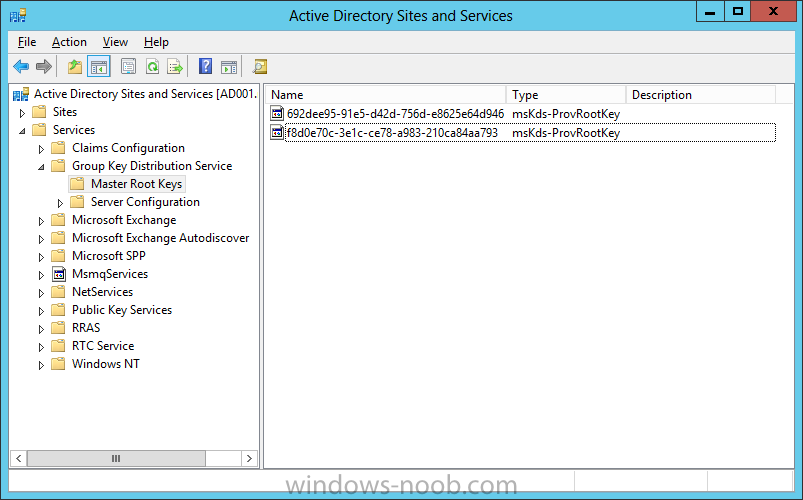The image size is (803, 500).
Task: Select Group Key Distribution Service item
Action: click(152, 166)
